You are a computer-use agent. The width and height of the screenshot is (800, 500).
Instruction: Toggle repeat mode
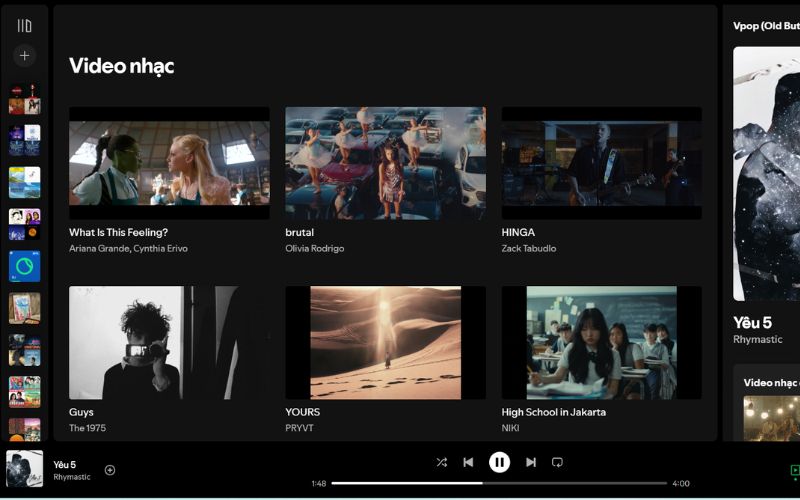tap(557, 462)
